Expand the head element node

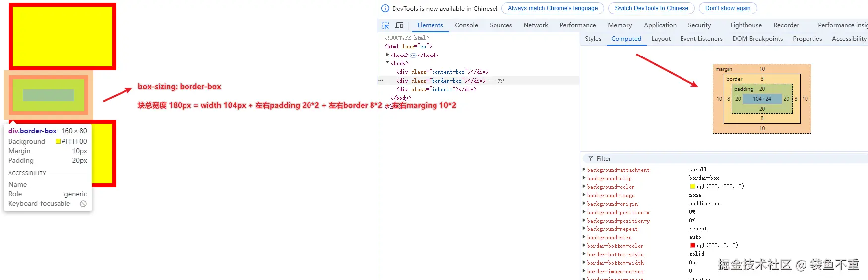click(387, 55)
